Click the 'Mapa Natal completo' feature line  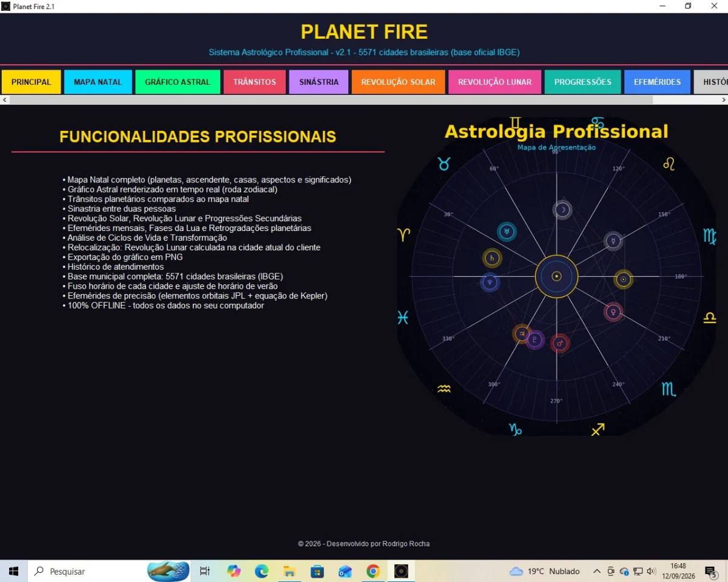pos(207,180)
